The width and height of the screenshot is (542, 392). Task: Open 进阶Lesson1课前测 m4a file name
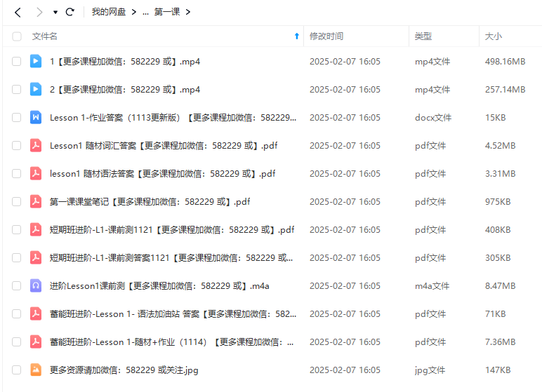click(159, 285)
